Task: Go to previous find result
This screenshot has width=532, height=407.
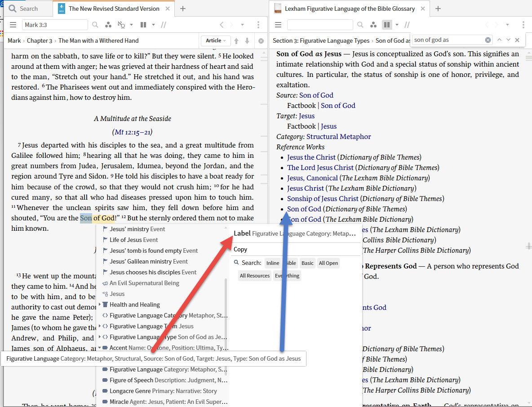Action: click(x=500, y=40)
